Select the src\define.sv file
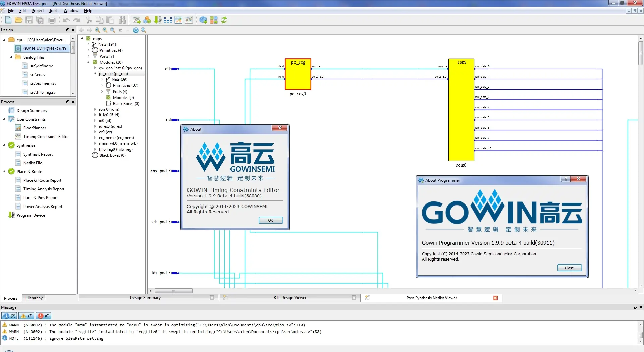Viewport: 644px width, 352px height. pos(41,66)
